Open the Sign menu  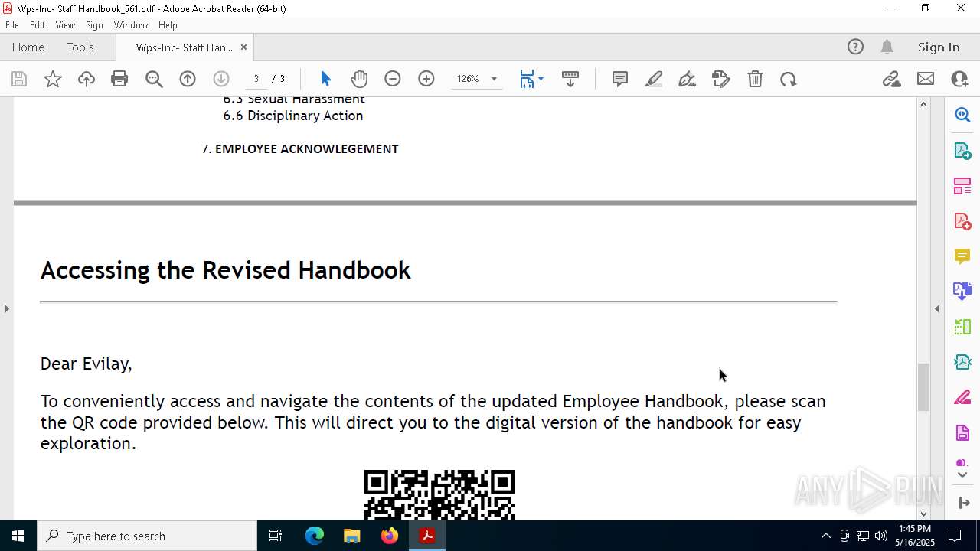[95, 25]
